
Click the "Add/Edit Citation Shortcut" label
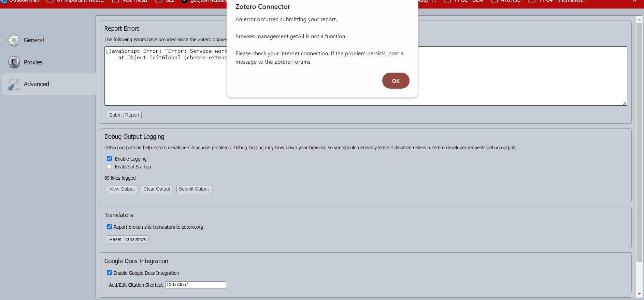136,285
